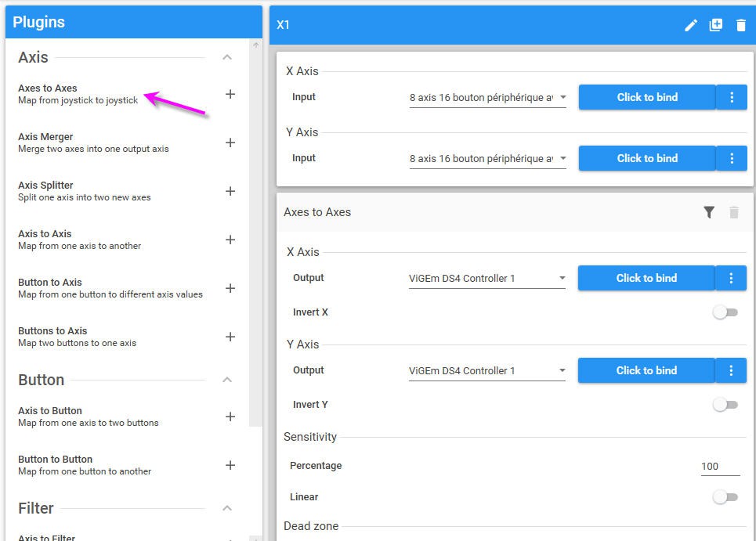Enable the Invert X toggle
The image size is (756, 541).
click(725, 312)
